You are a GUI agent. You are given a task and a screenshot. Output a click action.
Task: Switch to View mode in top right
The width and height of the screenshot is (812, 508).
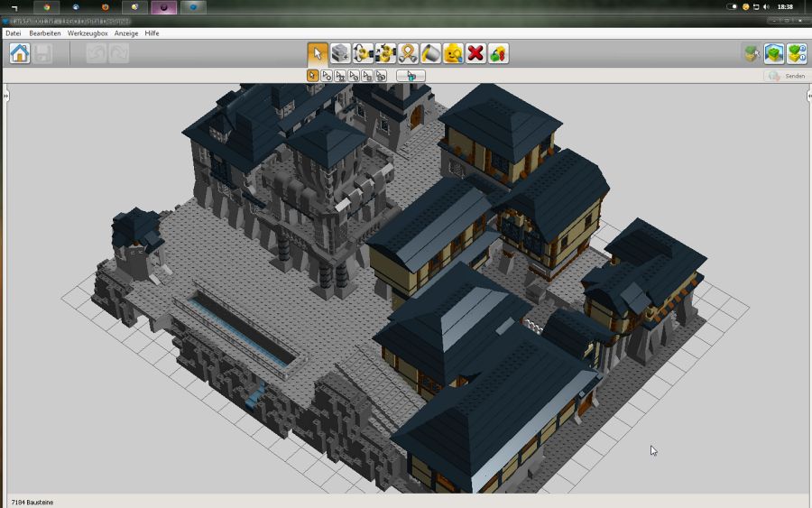[774, 53]
